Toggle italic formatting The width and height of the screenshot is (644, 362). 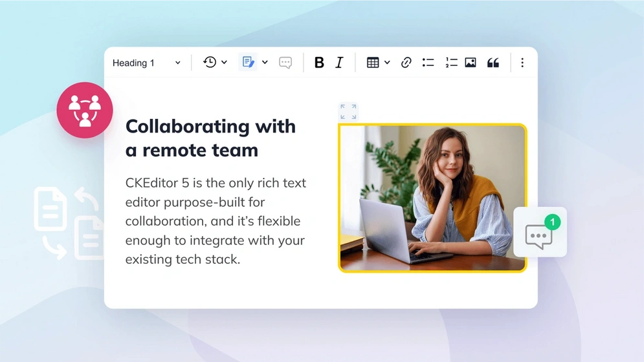pos(339,63)
